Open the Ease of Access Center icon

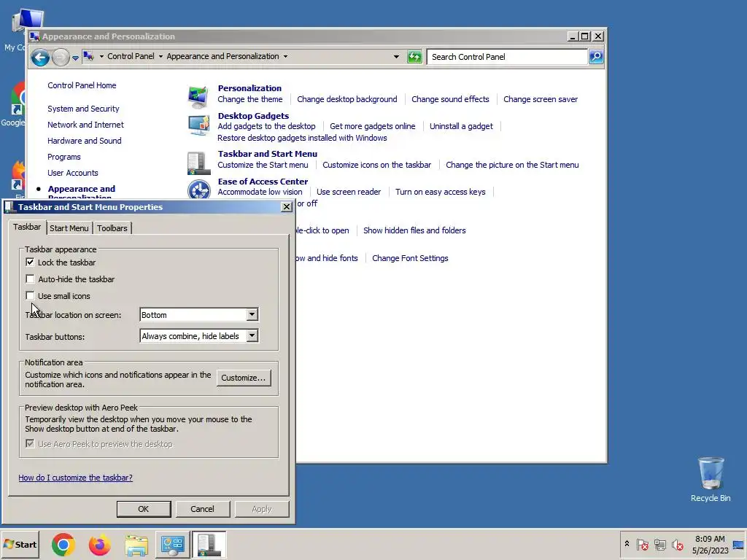coord(198,189)
